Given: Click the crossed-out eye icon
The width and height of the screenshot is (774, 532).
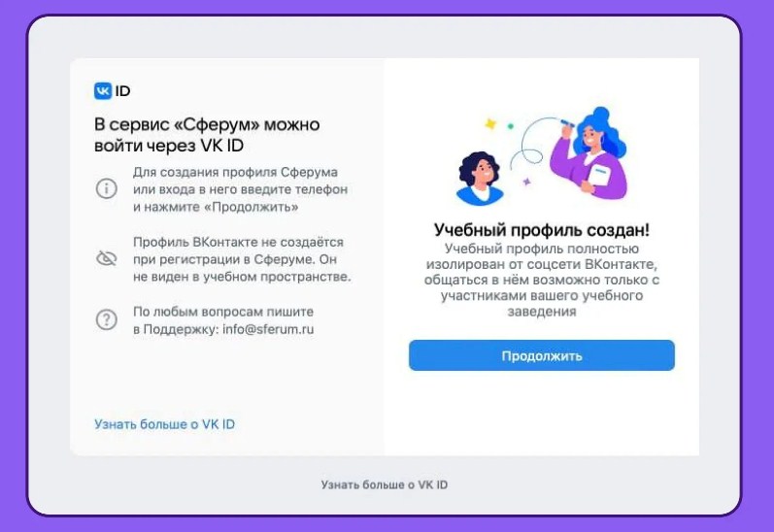Looking at the screenshot, I should tap(106, 258).
